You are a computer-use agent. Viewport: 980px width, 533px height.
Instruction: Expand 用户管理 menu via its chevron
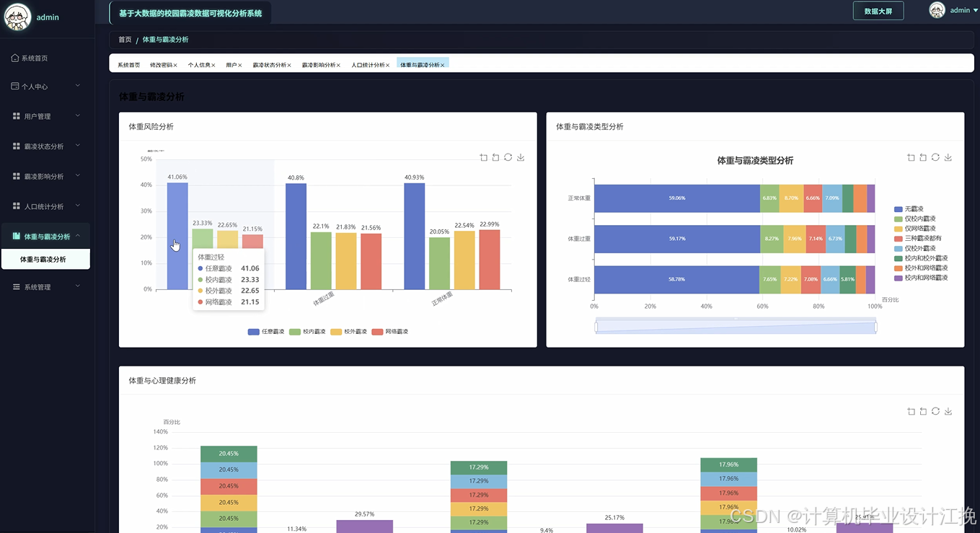(78, 115)
